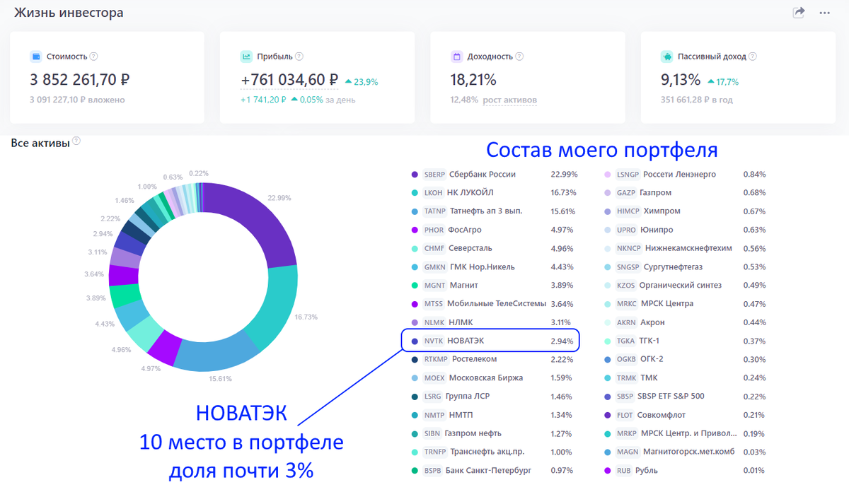This screenshot has width=849, height=504.
Task: Open the help tooltip next to Все активы
Action: pos(76,141)
